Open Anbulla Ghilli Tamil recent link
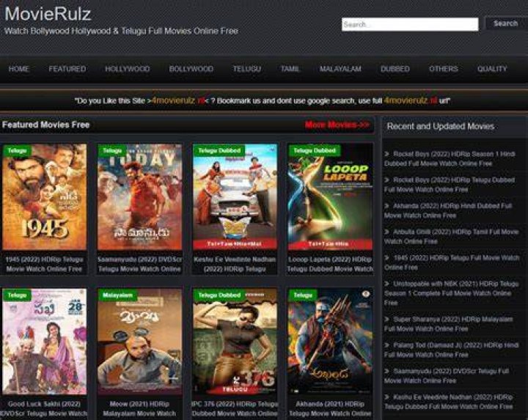This screenshot has height=420, width=528. (451, 237)
